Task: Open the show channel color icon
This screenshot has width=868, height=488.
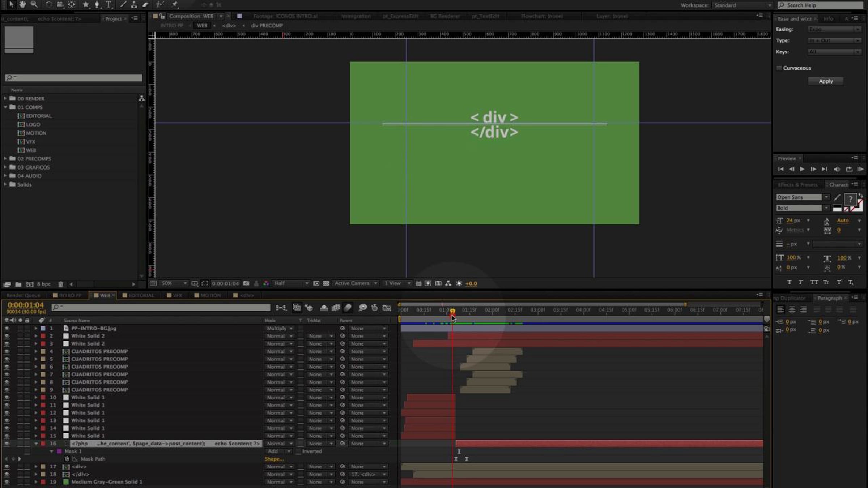Action: point(266,283)
